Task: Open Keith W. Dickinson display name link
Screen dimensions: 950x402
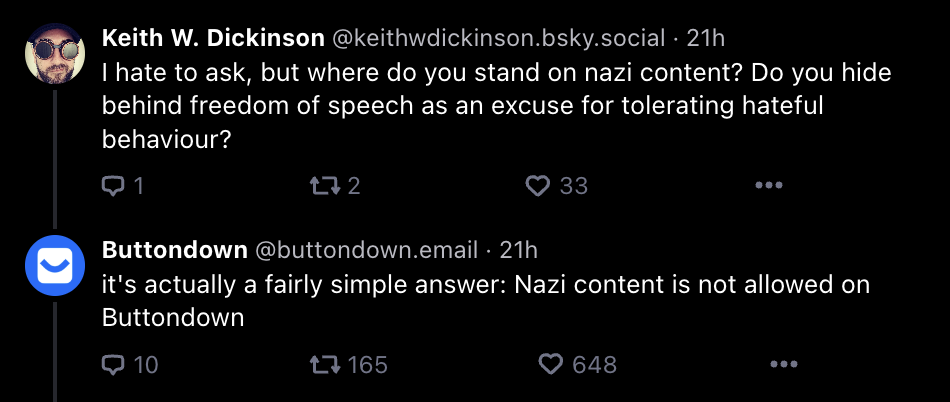Action: tap(213, 39)
